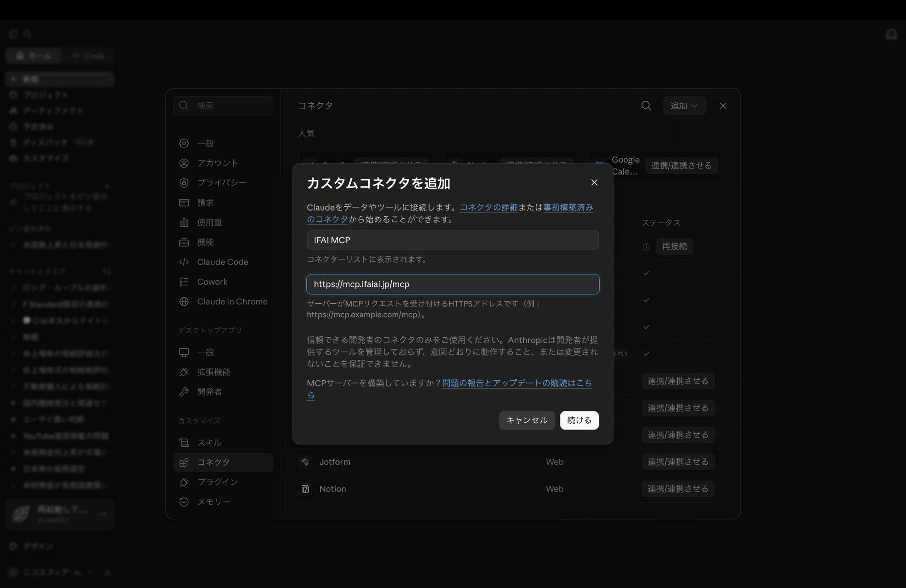
Task: Open Claude in Chrome settings
Action: tap(223, 301)
